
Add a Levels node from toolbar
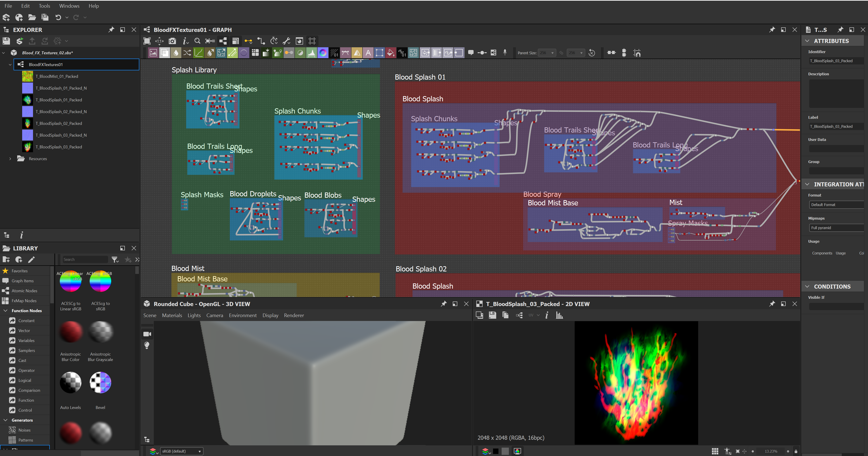pyautogui.click(x=312, y=53)
